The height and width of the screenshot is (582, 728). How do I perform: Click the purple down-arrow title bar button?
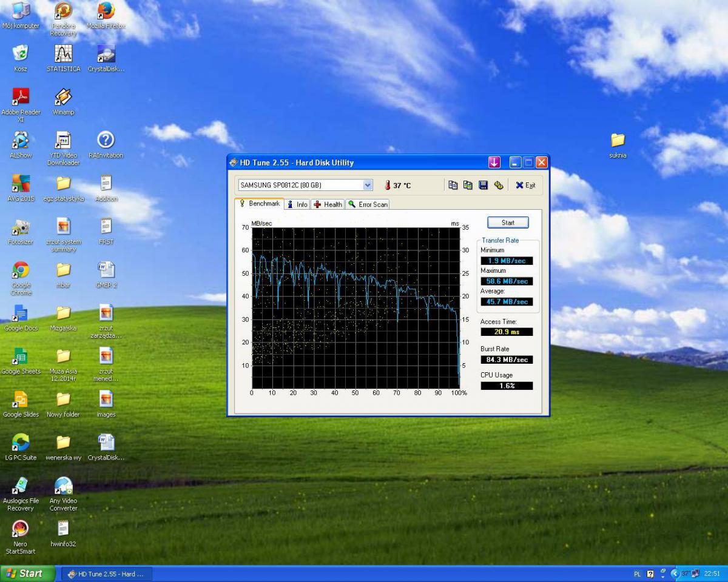[x=494, y=162]
